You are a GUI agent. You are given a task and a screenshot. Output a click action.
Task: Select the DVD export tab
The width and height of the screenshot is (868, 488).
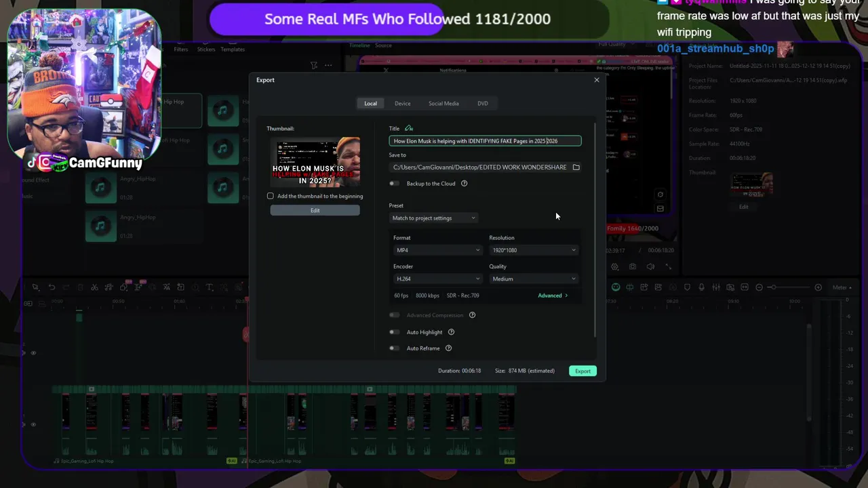click(x=483, y=104)
